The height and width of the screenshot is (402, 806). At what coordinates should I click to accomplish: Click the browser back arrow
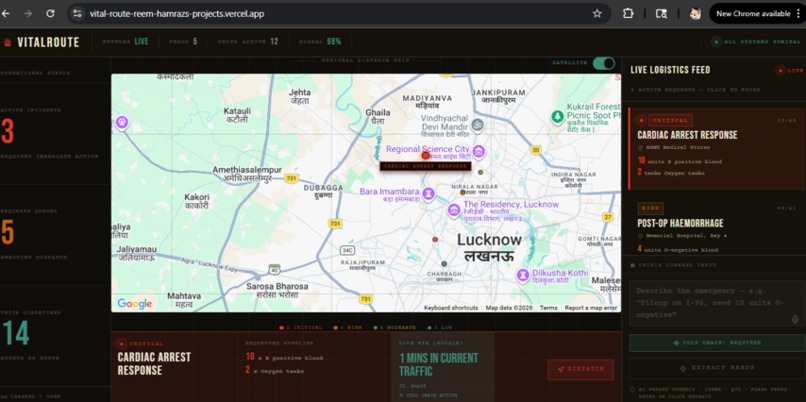tap(6, 14)
